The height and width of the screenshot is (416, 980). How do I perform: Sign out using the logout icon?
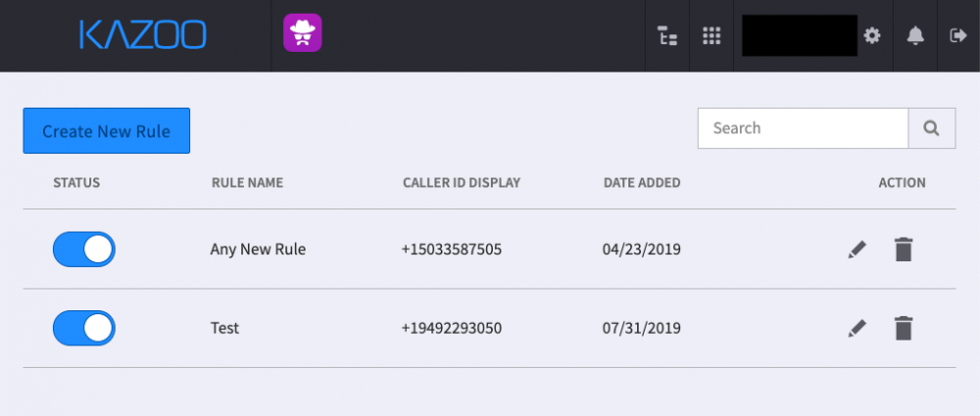[x=958, y=35]
